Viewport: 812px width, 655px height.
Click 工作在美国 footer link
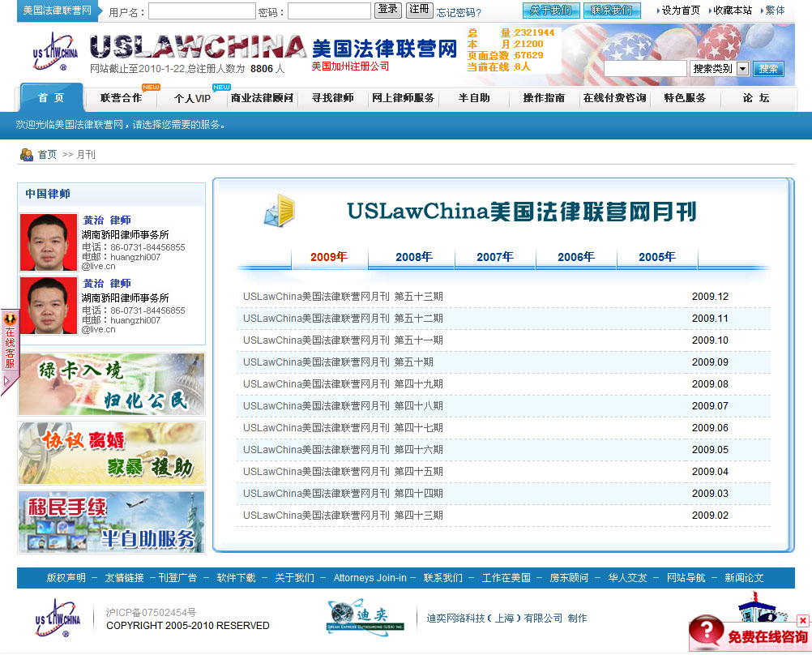[x=506, y=578]
